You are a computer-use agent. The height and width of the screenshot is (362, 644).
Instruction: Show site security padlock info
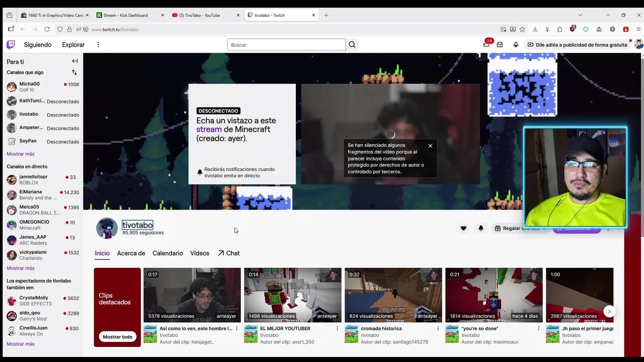[x=69, y=29]
